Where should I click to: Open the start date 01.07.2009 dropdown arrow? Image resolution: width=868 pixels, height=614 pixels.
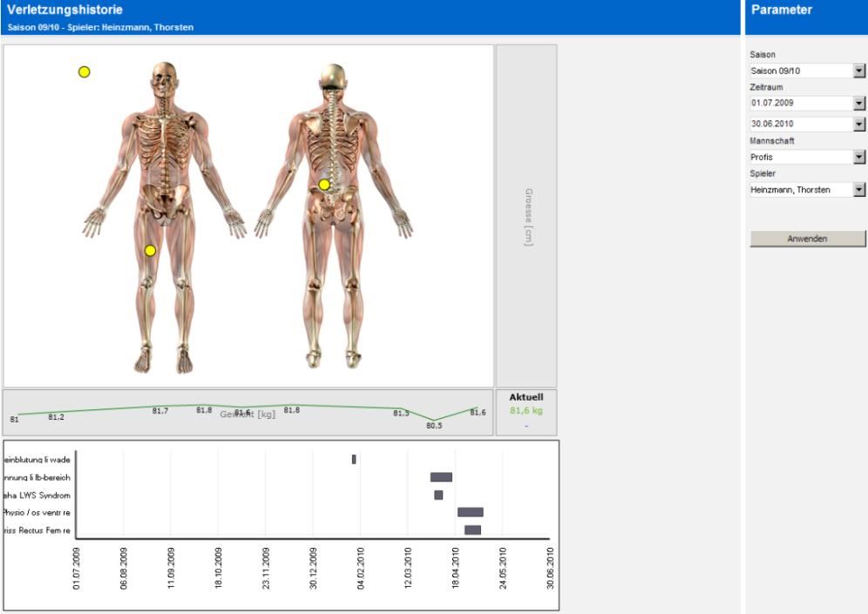tap(858, 103)
